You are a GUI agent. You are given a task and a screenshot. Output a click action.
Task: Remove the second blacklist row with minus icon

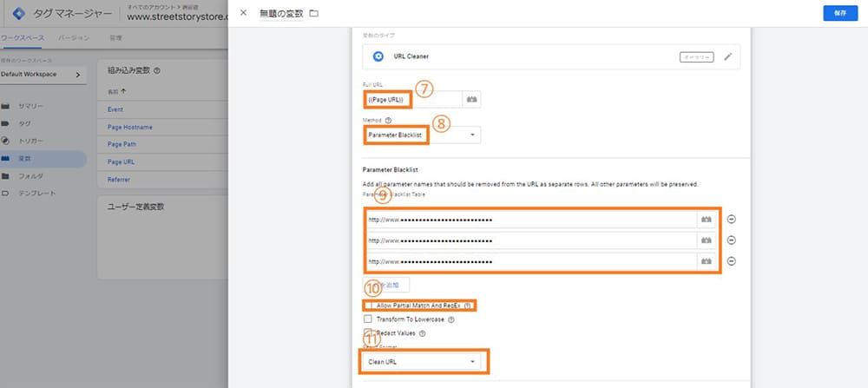(x=731, y=240)
